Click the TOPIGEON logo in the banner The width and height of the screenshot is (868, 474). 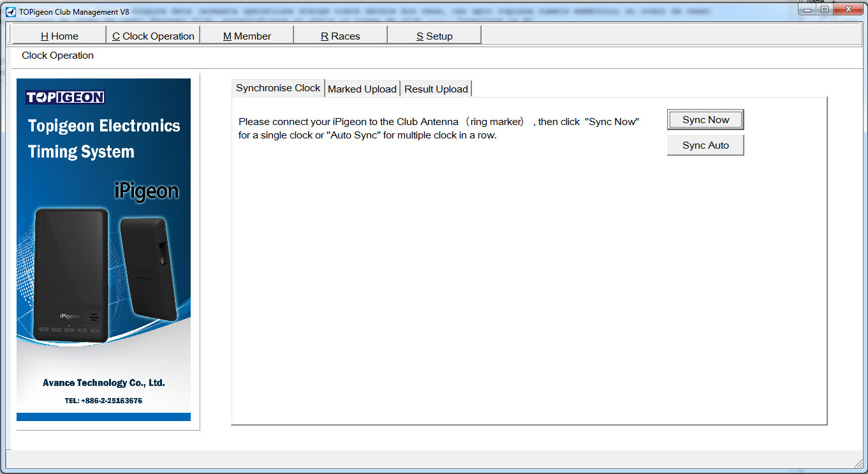[65, 98]
